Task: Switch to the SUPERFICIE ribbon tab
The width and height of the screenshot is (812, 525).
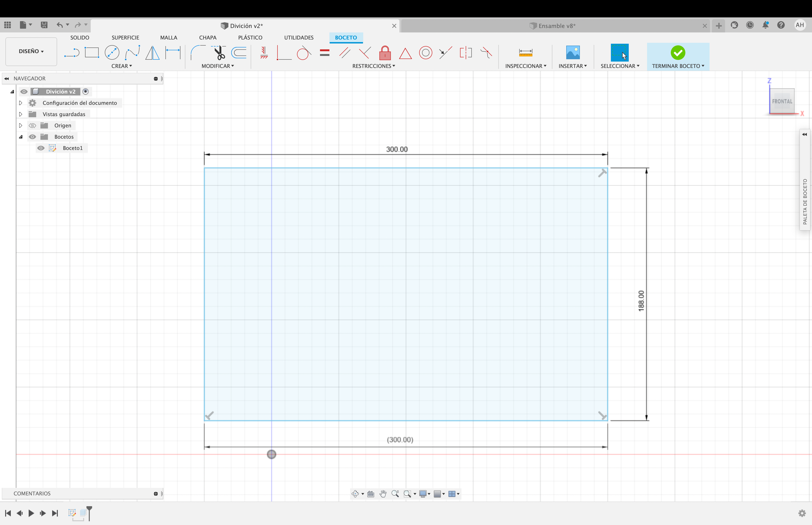Action: 125,37
